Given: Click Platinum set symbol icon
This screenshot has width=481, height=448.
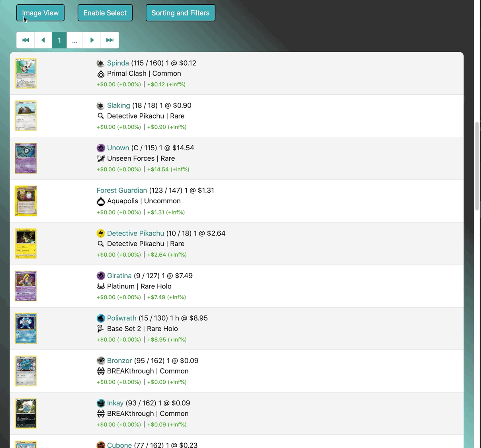Looking at the screenshot, I should [101, 286].
